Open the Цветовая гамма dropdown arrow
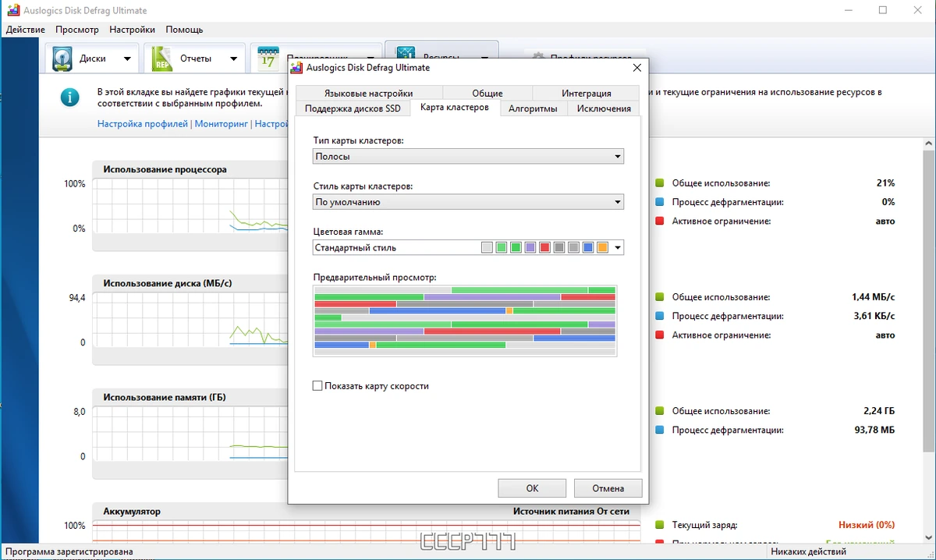This screenshot has height=560, width=936. point(618,248)
